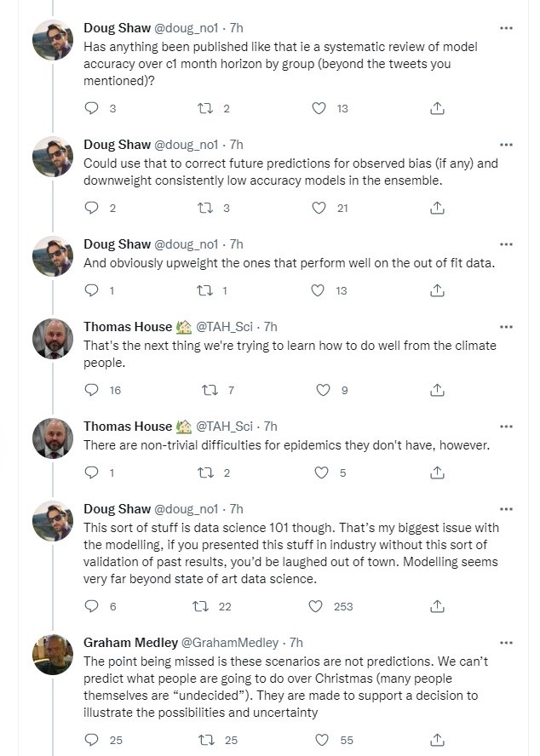Reply to Doug Shaw's systematic review tweet

point(93,108)
